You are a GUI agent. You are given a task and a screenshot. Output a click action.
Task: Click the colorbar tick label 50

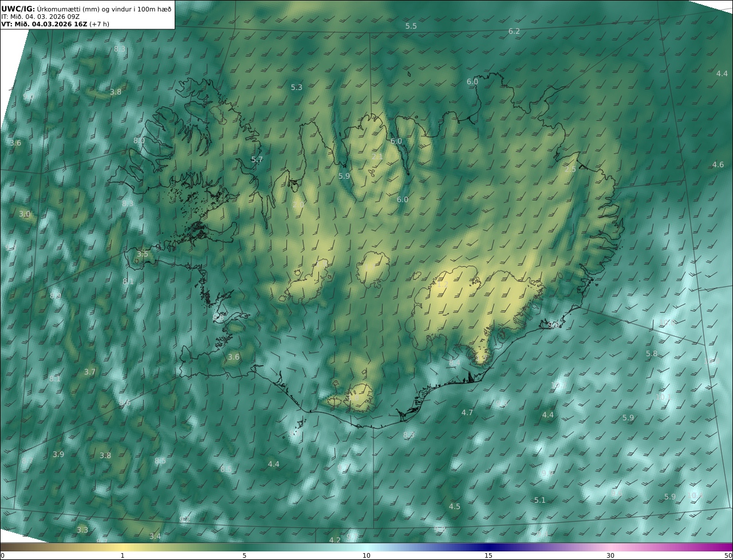pyautogui.click(x=728, y=555)
